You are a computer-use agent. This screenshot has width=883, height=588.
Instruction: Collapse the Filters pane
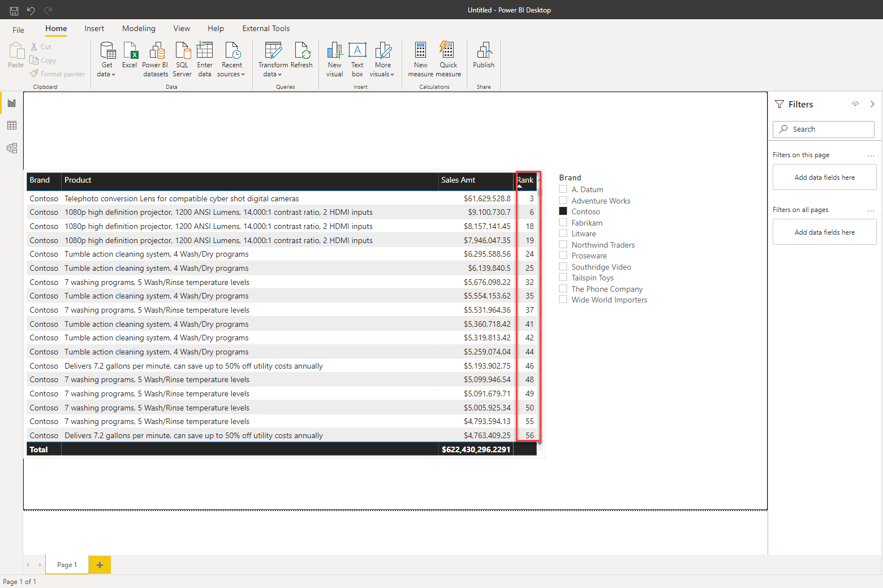pos(872,104)
